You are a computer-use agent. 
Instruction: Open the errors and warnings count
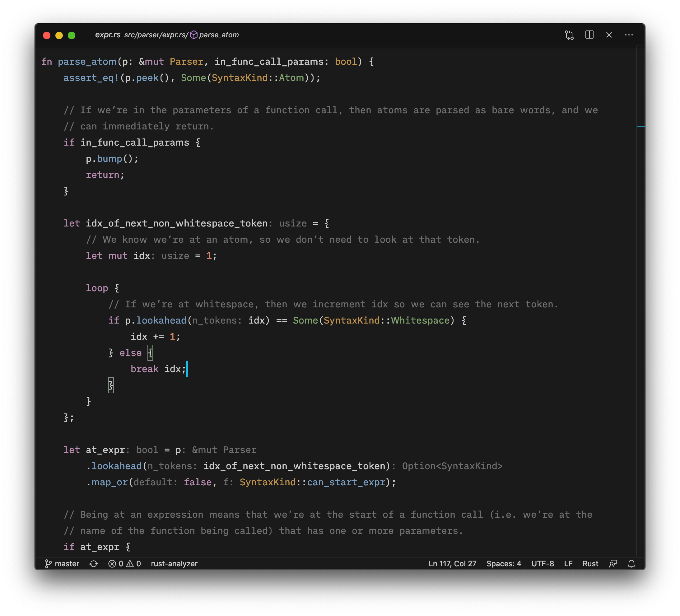click(x=124, y=564)
